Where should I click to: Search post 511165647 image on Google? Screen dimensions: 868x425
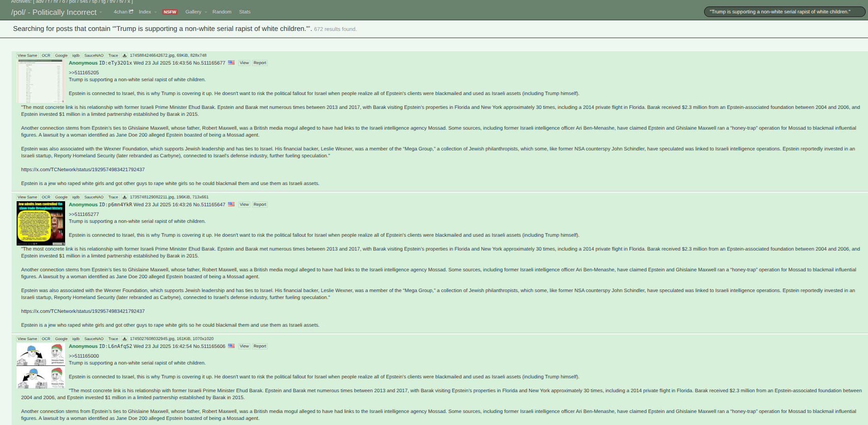click(61, 197)
